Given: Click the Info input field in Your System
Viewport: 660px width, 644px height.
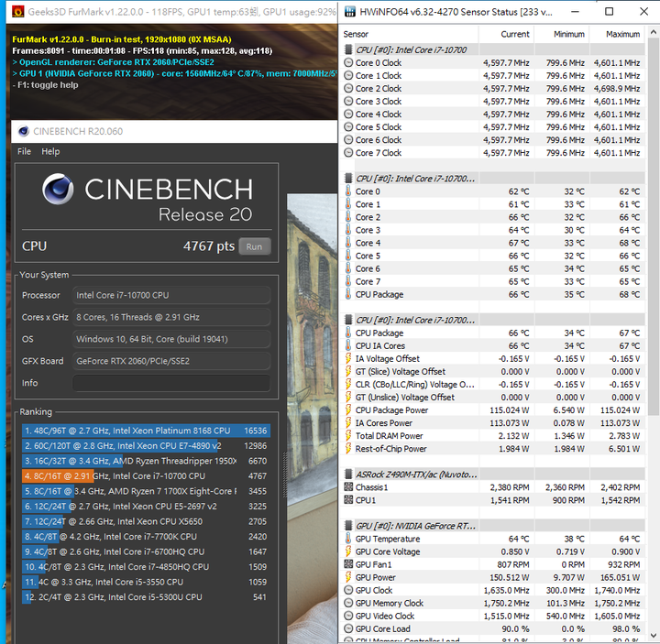Looking at the screenshot, I should (x=171, y=383).
